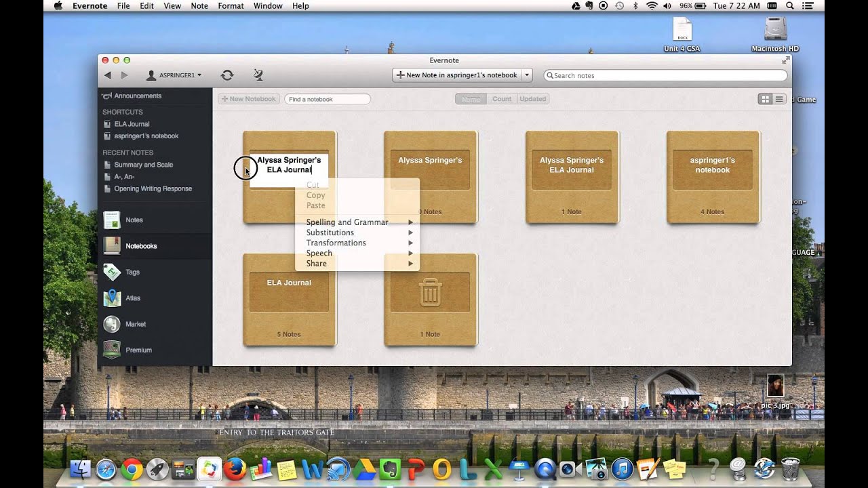Click the forward navigation arrow in Evernote
Viewport: 868px width, 488px height.
coord(124,75)
